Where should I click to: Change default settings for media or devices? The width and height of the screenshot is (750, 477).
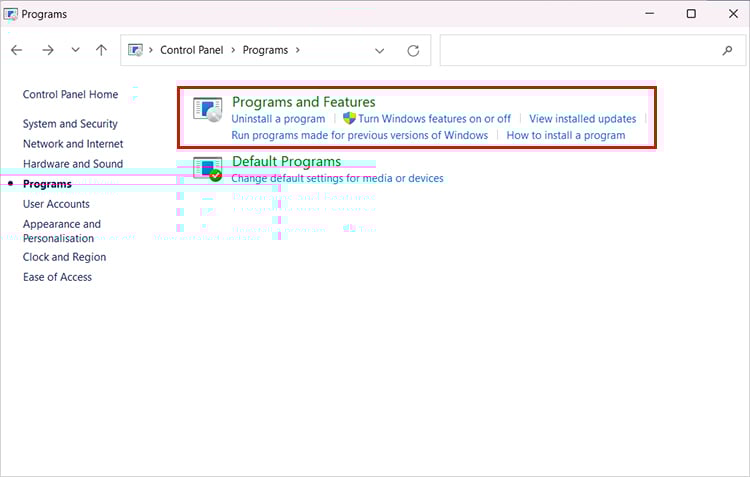(337, 178)
